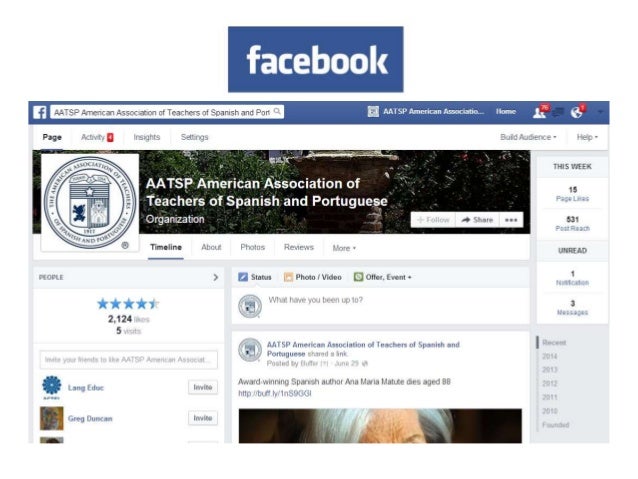Click the star rating display

(128, 304)
